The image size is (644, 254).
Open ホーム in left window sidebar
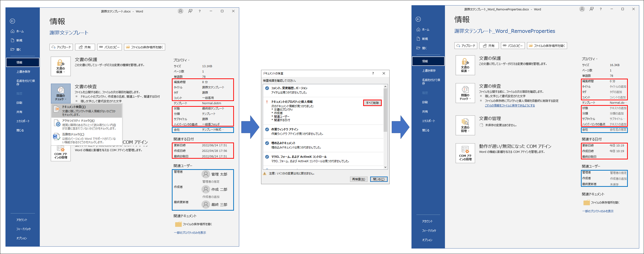[x=17, y=31]
